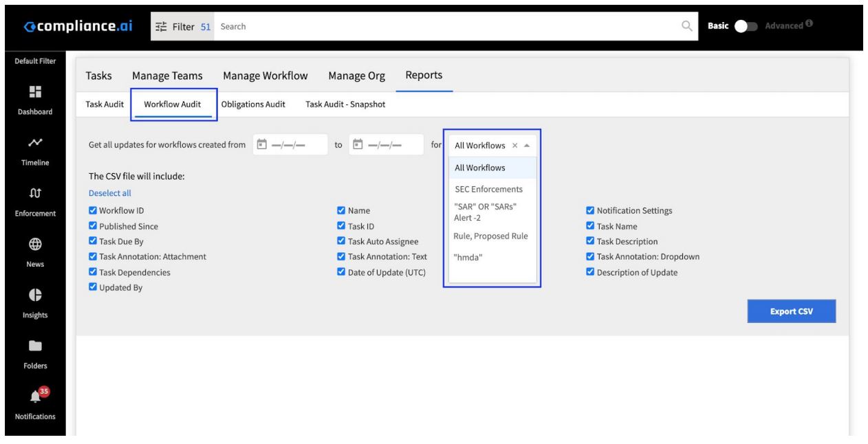Image resolution: width=868 pixels, height=444 pixels.
Task: Select Rule, Proposed Rule workflow option
Action: tap(492, 236)
